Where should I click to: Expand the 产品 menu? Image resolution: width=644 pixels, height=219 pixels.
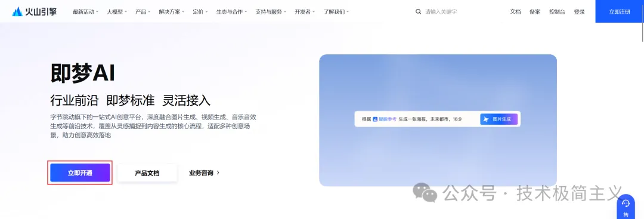(143, 11)
